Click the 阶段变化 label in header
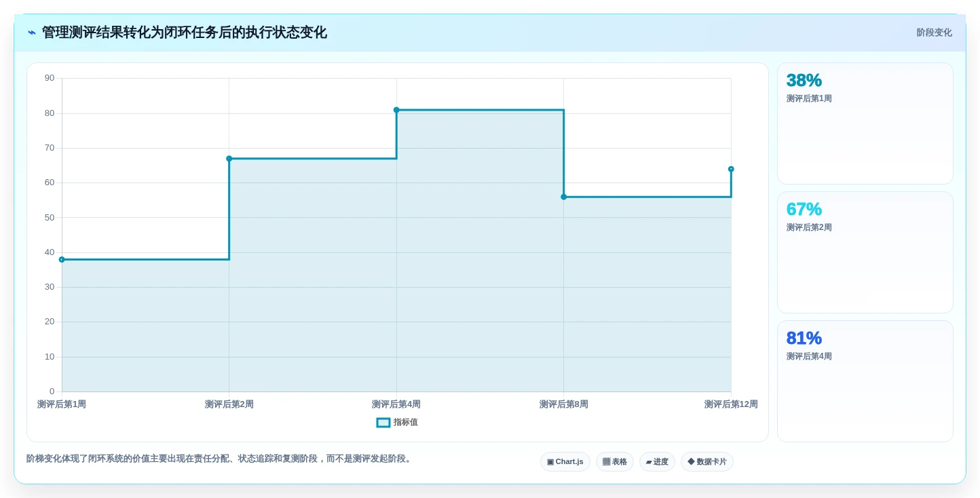980x498 pixels. click(934, 33)
